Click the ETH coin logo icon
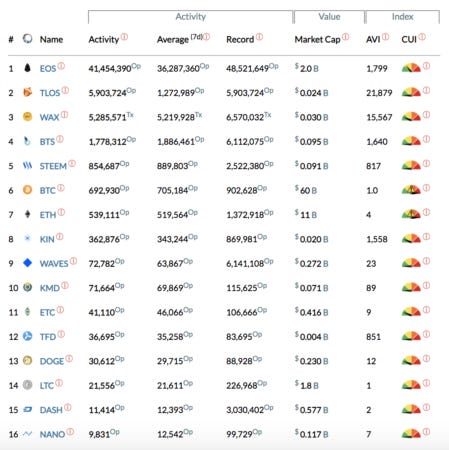Viewport: 449px width, 450px height. [27, 214]
